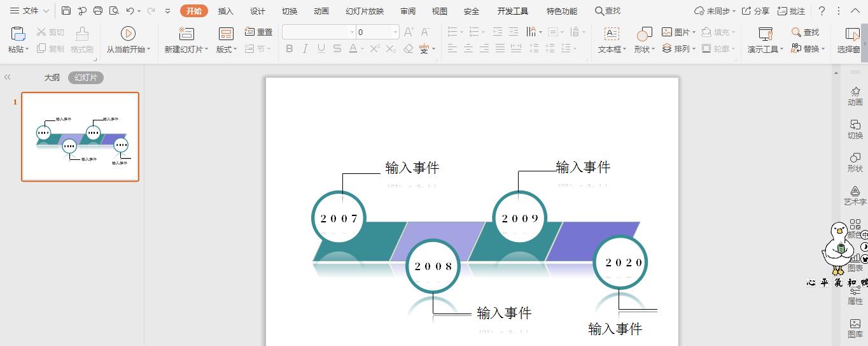Toggle center text alignment
Image resolution: width=868 pixels, height=346 pixels.
click(468, 48)
